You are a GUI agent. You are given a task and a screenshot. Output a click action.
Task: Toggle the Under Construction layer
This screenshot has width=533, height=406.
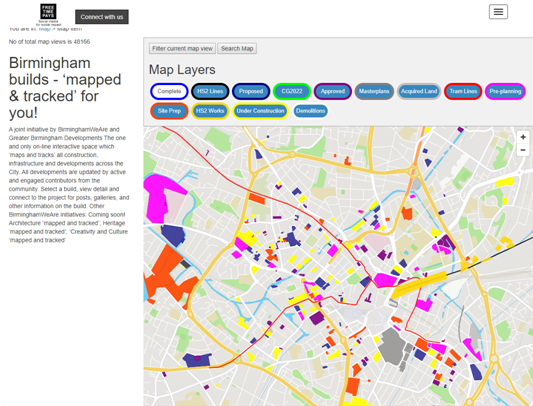260,111
